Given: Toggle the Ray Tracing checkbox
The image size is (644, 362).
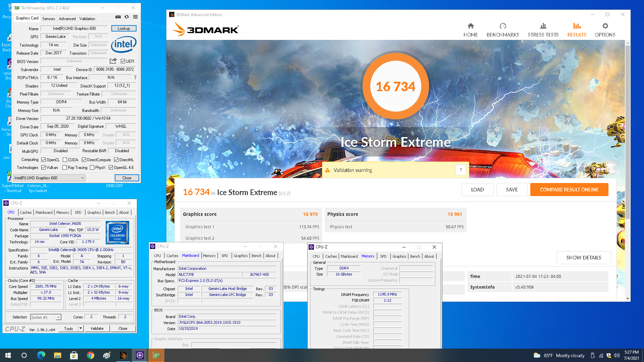Looking at the screenshot, I should (65, 168).
